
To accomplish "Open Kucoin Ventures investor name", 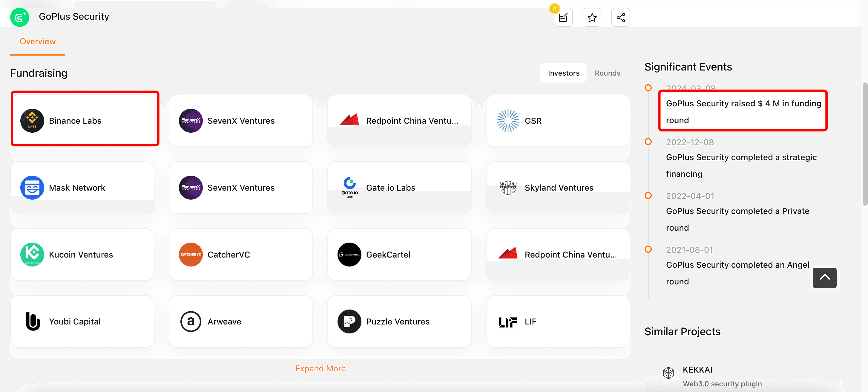I will click(81, 255).
